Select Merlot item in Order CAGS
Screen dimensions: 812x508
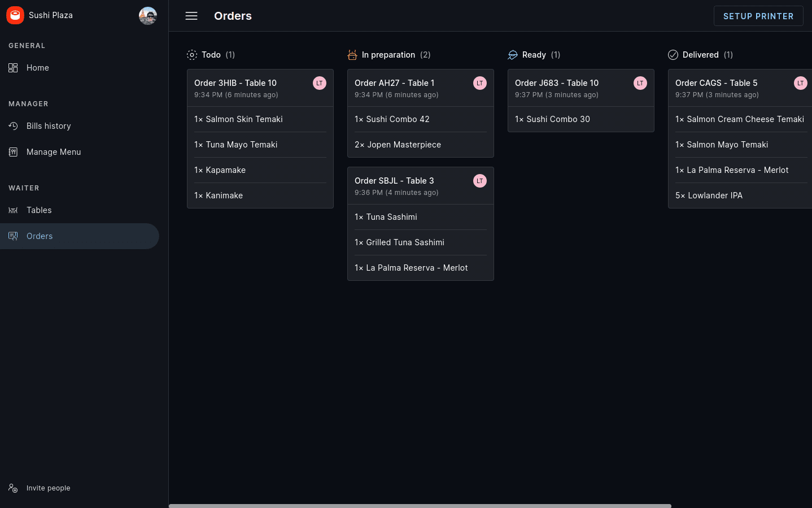tap(740, 170)
